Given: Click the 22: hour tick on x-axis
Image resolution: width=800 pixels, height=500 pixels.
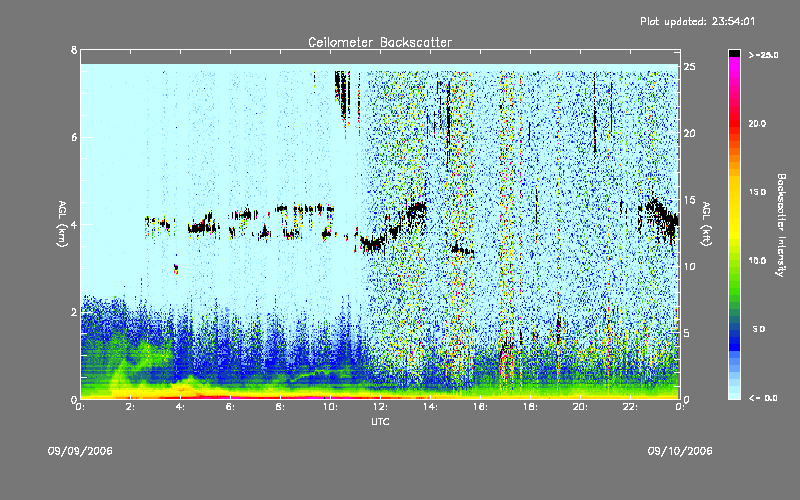Looking at the screenshot, I should click(630, 407).
